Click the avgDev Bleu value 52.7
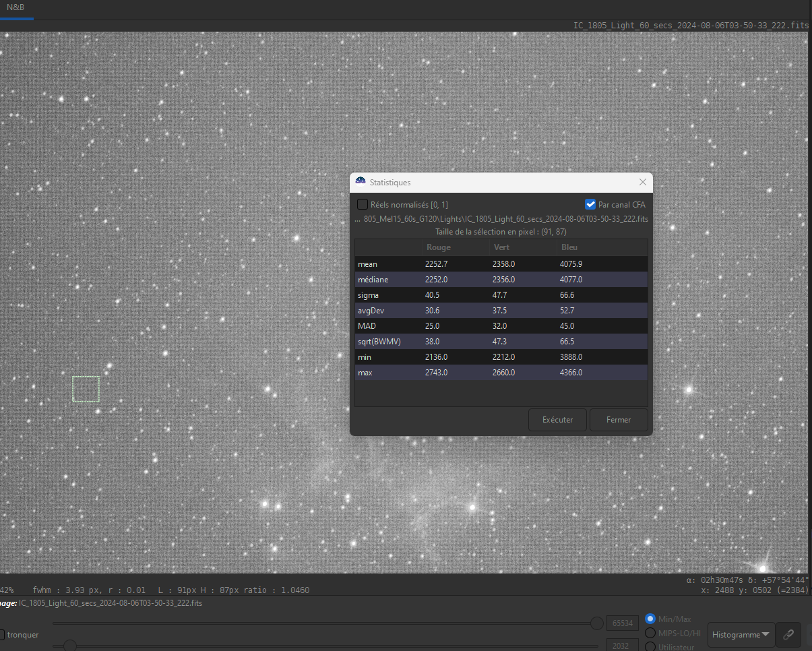This screenshot has height=651, width=812. tap(567, 311)
